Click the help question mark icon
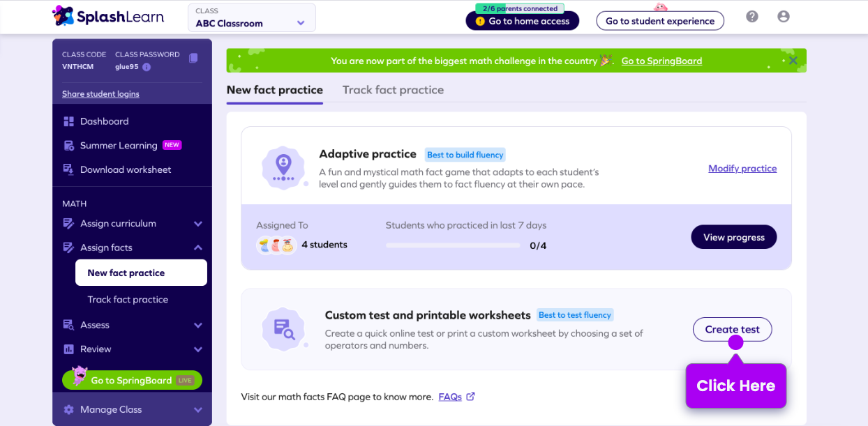This screenshot has height=426, width=868. pos(751,17)
